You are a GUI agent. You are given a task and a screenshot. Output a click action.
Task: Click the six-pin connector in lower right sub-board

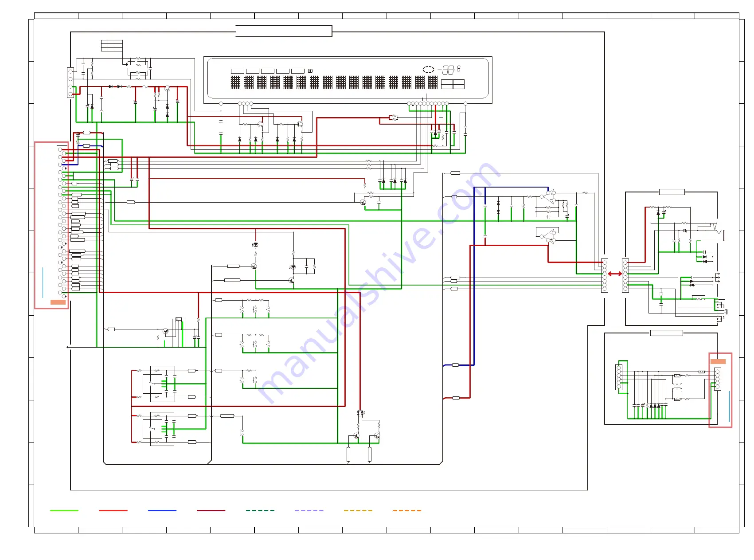(619, 377)
